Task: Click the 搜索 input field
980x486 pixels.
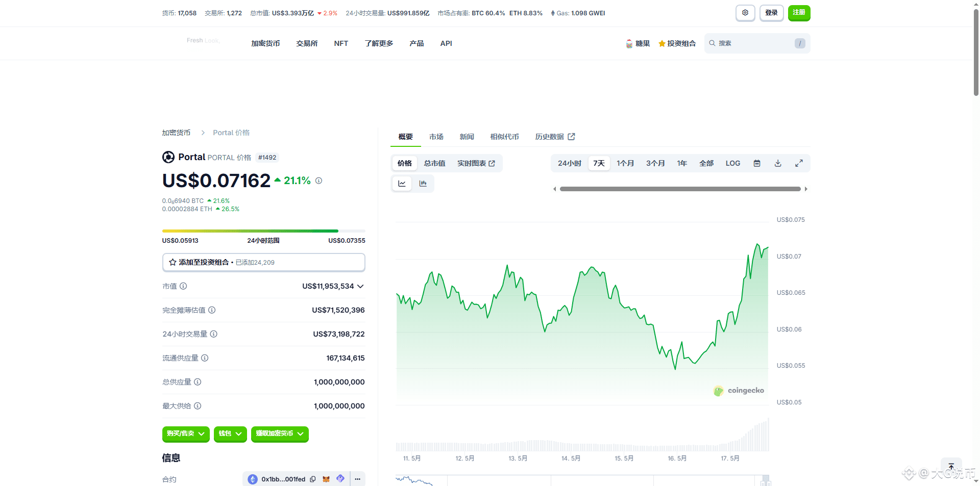Action: coord(757,43)
